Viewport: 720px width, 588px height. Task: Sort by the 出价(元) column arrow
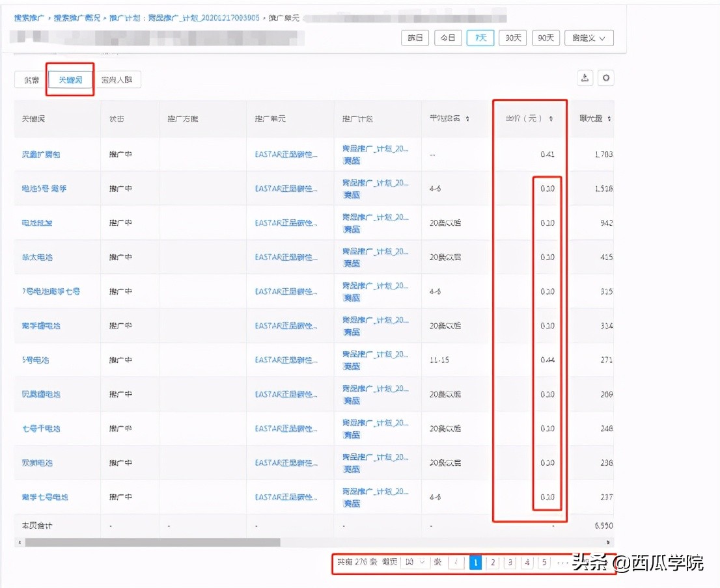tap(551, 119)
